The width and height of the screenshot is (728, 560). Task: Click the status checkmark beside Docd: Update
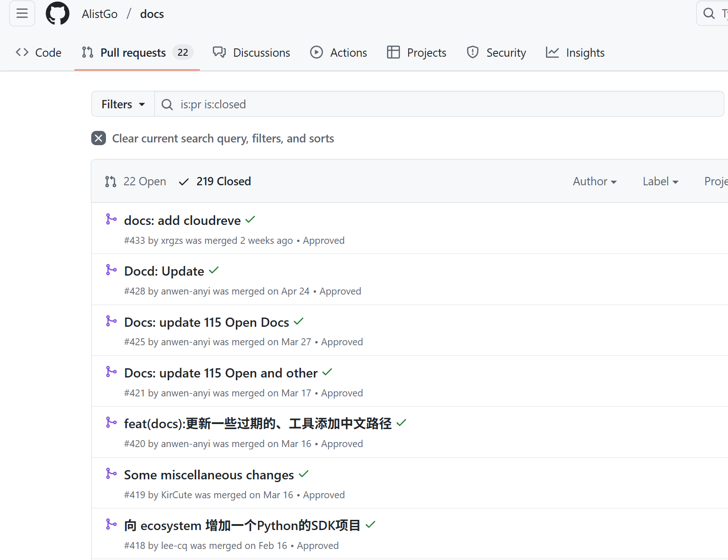[214, 271]
